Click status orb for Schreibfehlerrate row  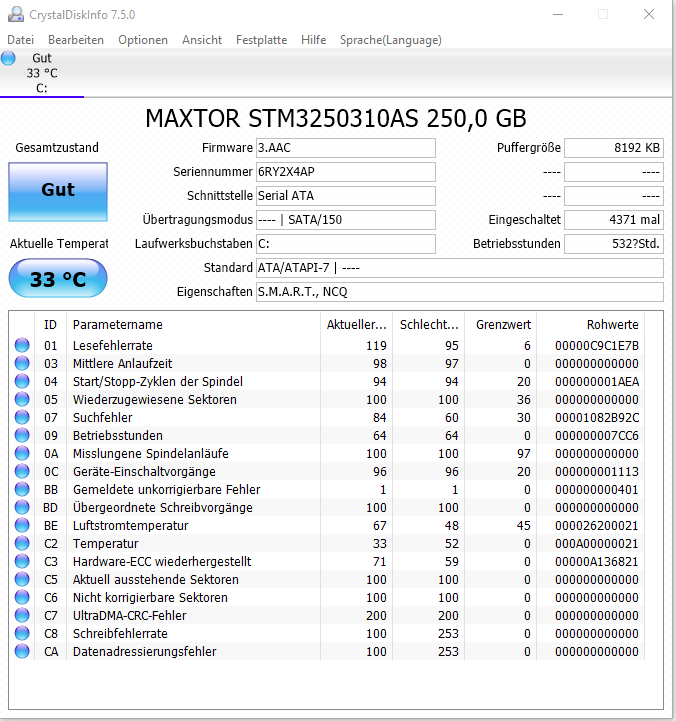tap(22, 633)
